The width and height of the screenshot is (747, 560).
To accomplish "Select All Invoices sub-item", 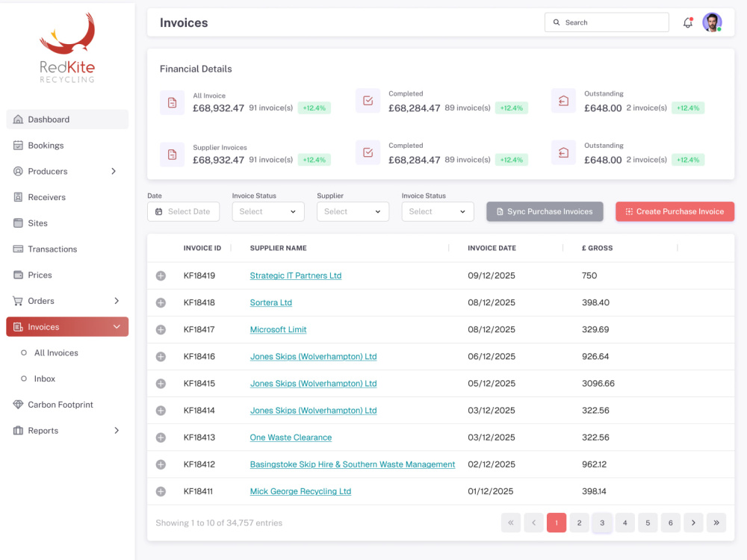I will [56, 353].
